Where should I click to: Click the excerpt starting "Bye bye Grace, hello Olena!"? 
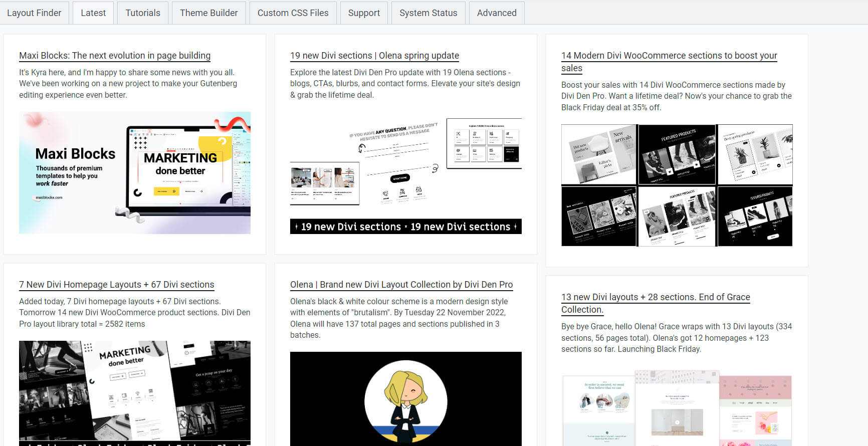coord(677,338)
